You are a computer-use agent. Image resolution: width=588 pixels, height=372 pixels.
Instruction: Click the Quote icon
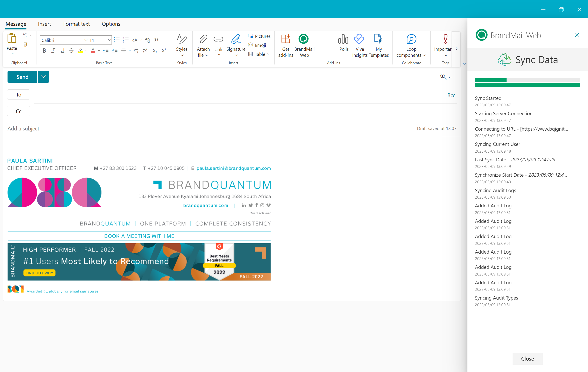(x=156, y=40)
